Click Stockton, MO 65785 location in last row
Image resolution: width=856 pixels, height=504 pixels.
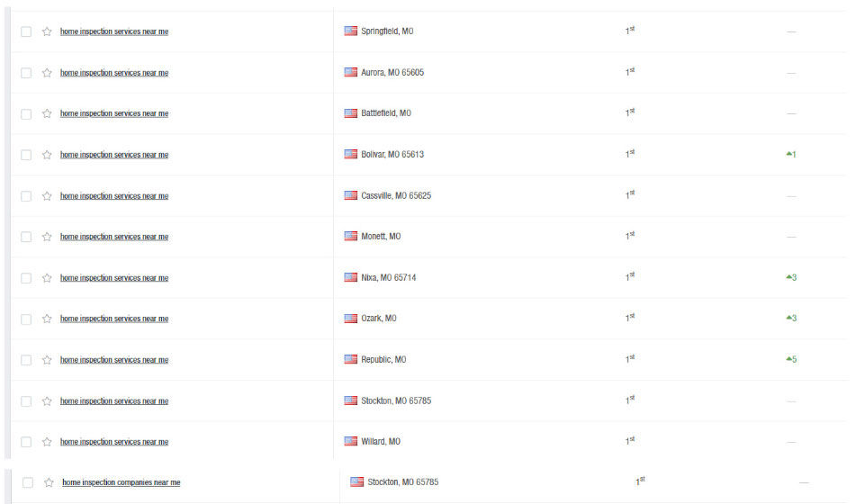coord(402,482)
